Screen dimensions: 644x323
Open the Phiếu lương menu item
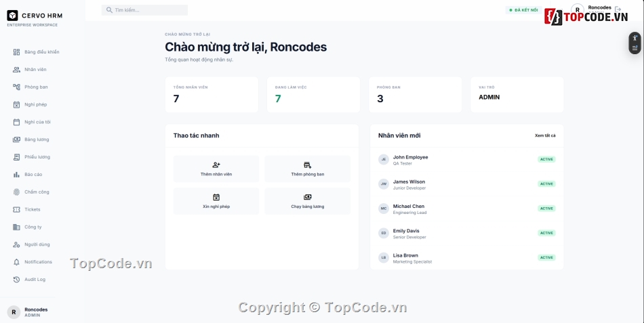37,157
